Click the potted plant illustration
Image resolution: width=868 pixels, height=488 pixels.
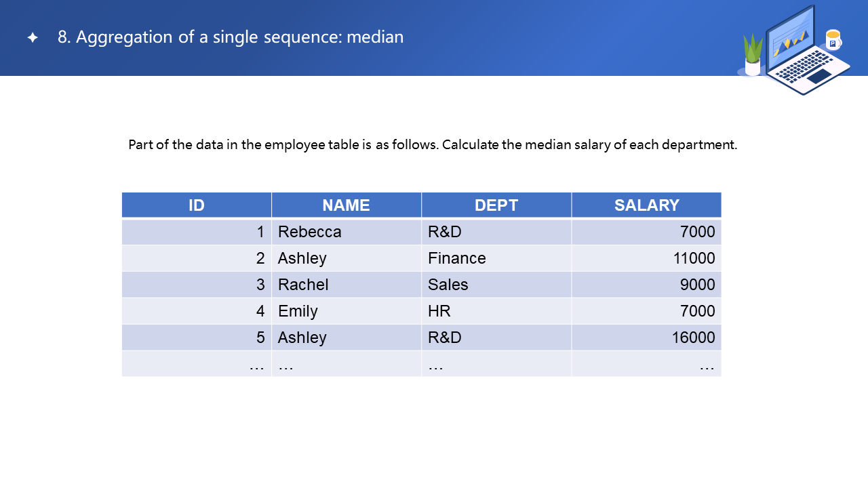click(753, 56)
